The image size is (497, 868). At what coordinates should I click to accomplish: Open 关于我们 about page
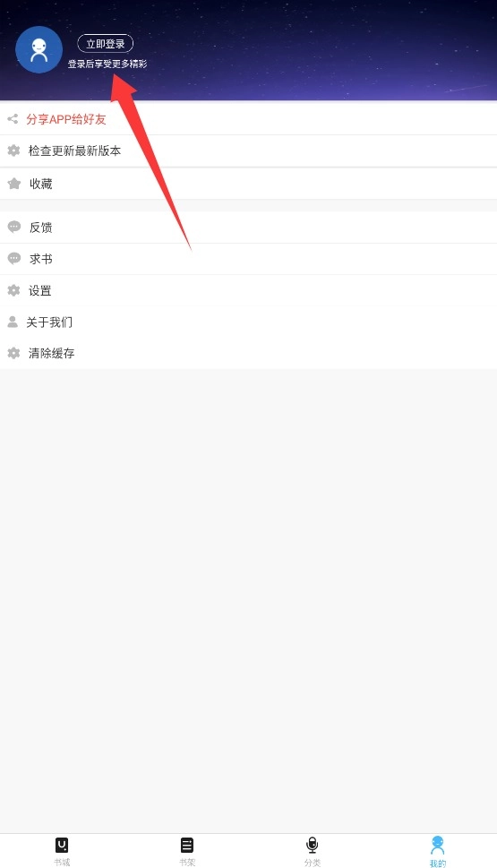point(249,322)
